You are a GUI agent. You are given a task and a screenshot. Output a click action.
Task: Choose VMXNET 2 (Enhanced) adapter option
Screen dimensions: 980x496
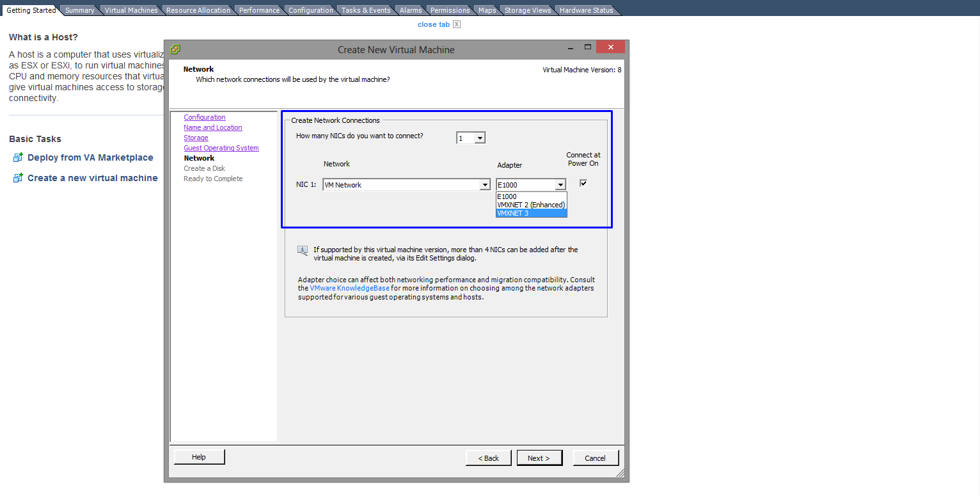(x=531, y=205)
